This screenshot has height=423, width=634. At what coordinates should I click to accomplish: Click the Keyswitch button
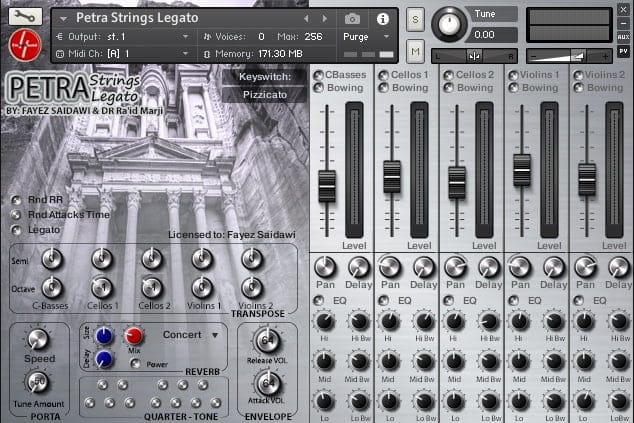click(265, 77)
